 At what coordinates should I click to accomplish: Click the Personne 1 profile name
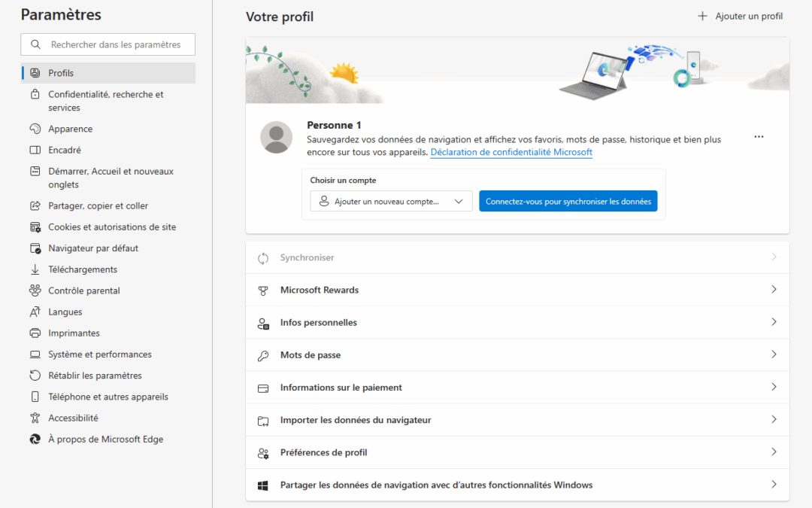(x=334, y=126)
